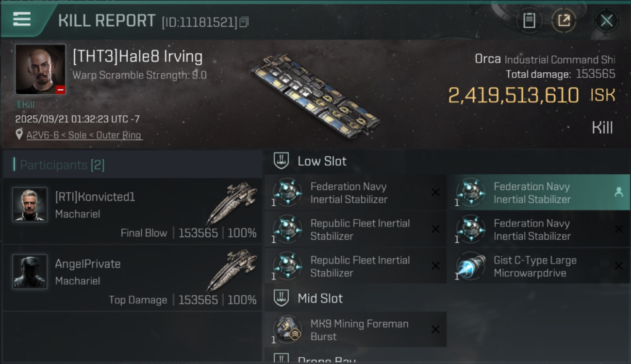Copy the kill report ID

click(244, 22)
